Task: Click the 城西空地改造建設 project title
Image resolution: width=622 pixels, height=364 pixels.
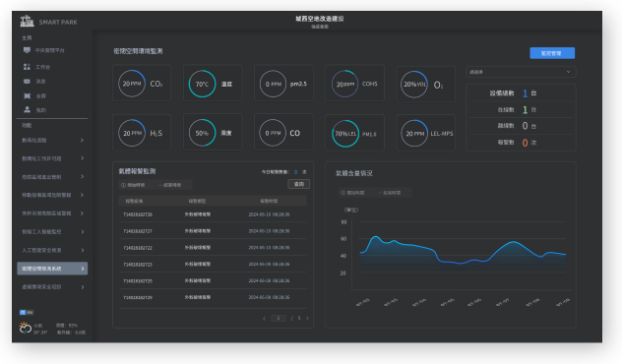Action: [320, 19]
